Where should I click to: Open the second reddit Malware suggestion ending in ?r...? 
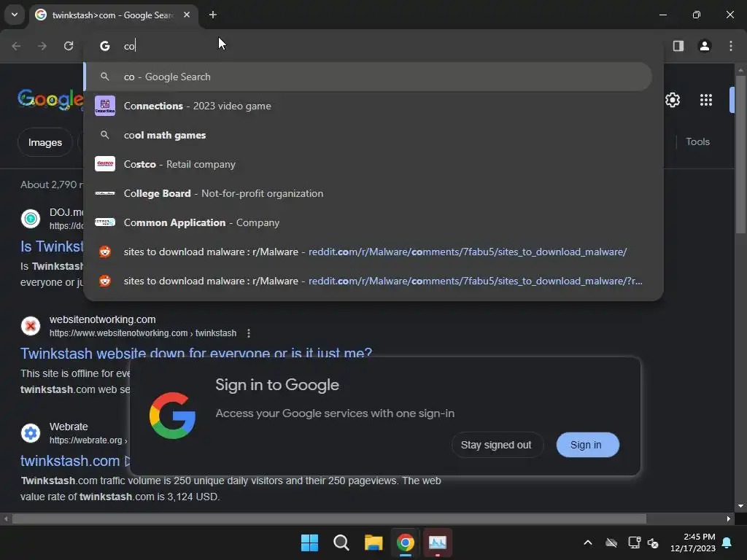(x=368, y=281)
